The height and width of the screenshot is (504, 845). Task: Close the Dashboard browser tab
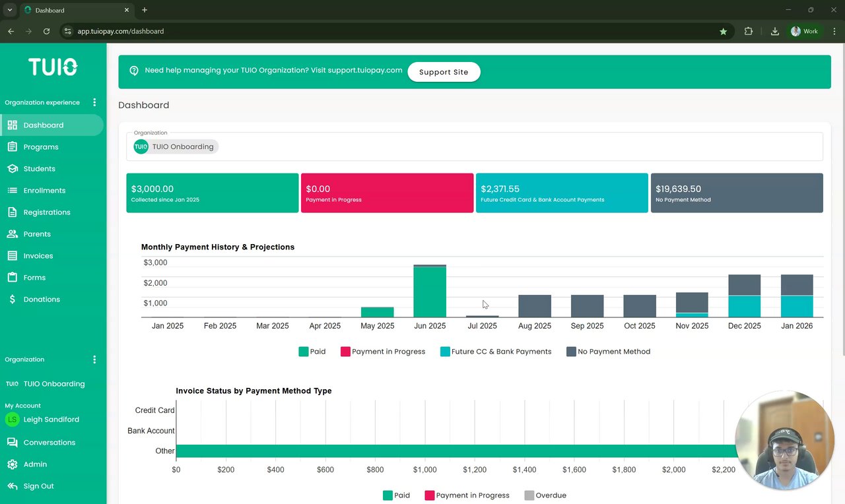click(x=125, y=10)
